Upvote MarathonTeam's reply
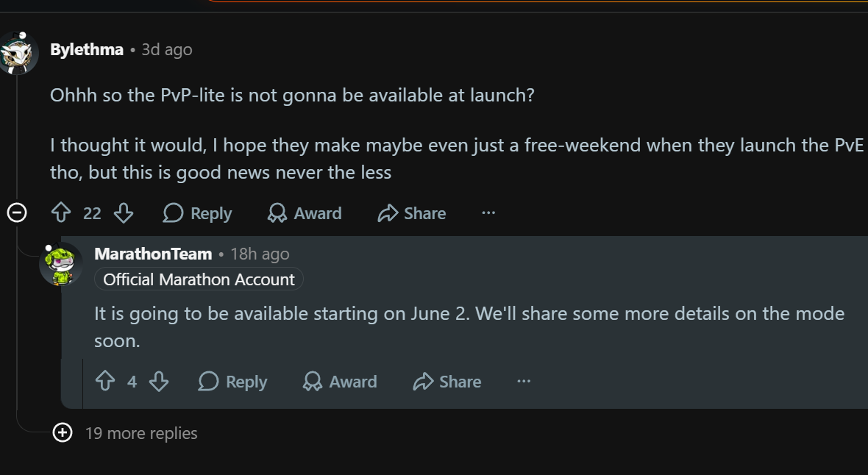Screen dimensions: 868x475 105,382
